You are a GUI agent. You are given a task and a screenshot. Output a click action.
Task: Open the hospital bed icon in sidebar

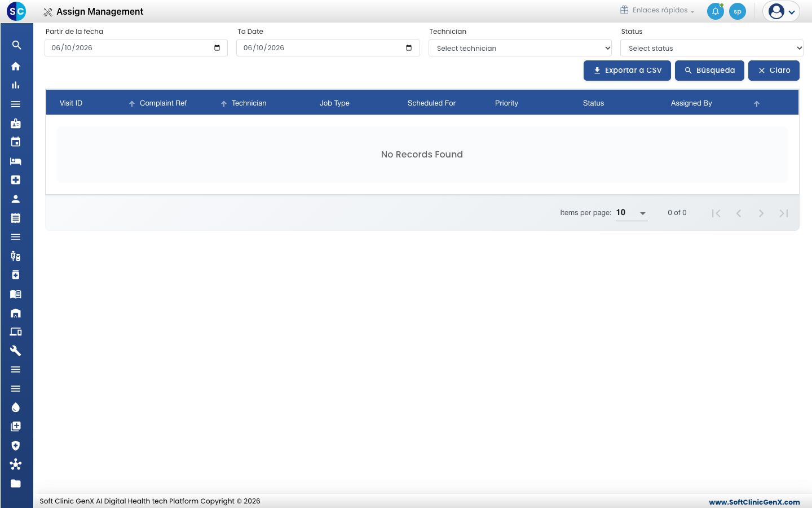point(16,161)
